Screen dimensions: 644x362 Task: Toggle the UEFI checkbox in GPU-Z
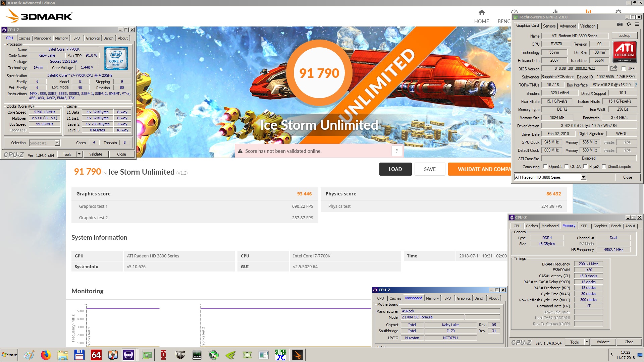pos(624,69)
